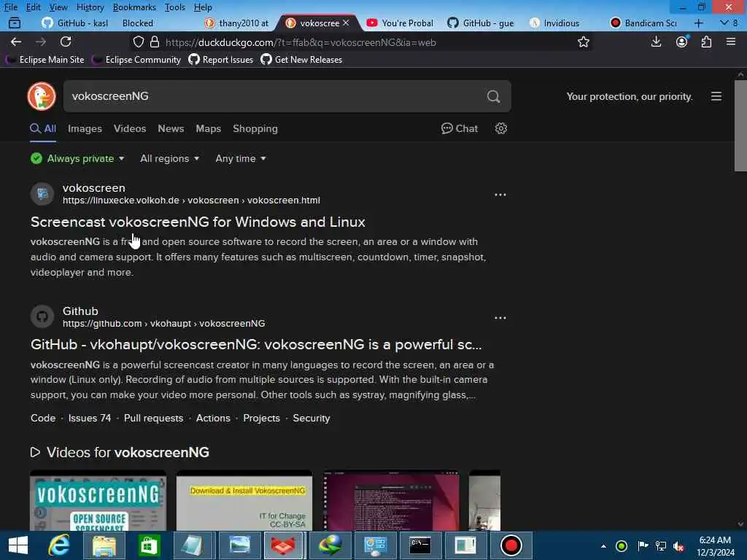Click the DuckDuckGo duck logo
Screen dimensions: 747x560
pyautogui.click(x=42, y=96)
